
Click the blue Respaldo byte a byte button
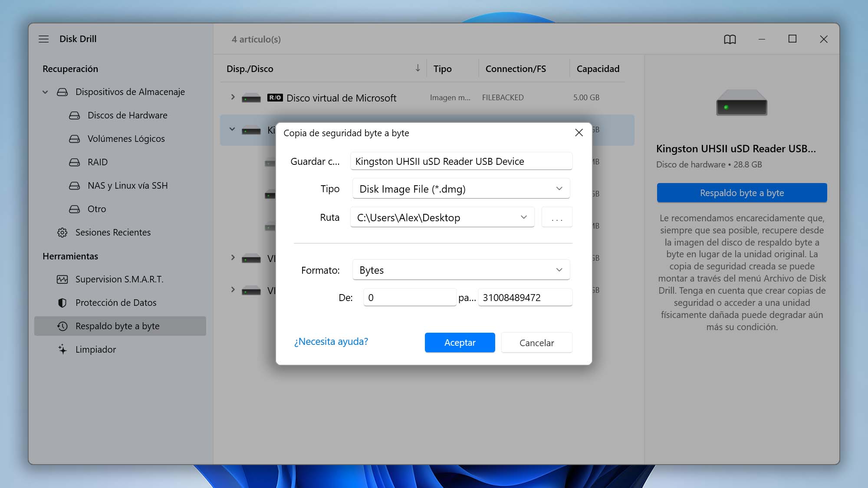(x=742, y=193)
